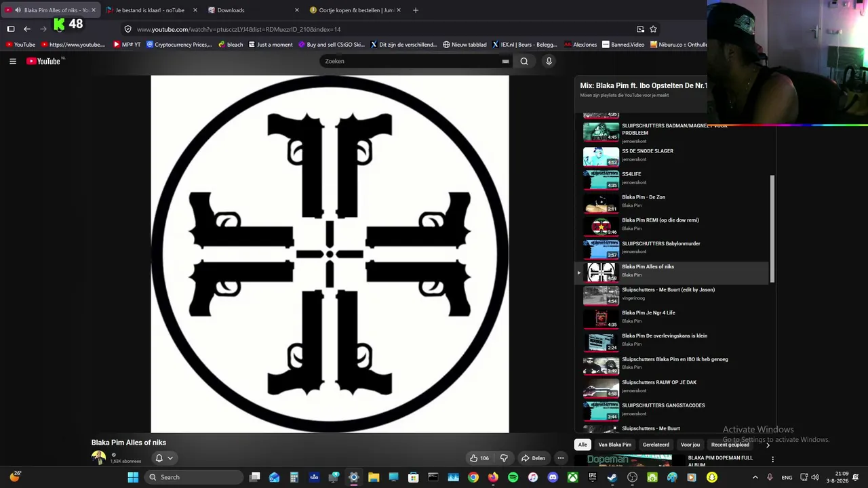View site information shield in address bar
Viewport: 868px width, 488px height.
pos(127,29)
